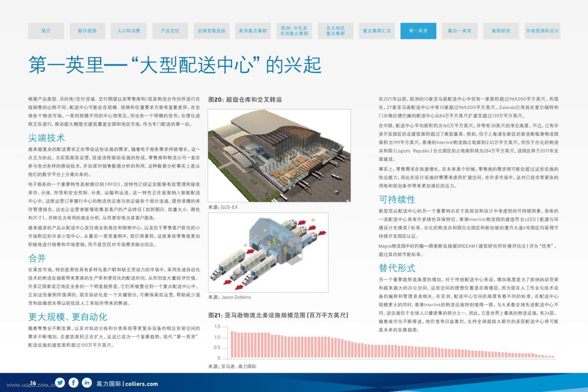Viewport: 588px width, 392px height.
Task: Jump to 最后一英里 tab
Action: (459, 31)
